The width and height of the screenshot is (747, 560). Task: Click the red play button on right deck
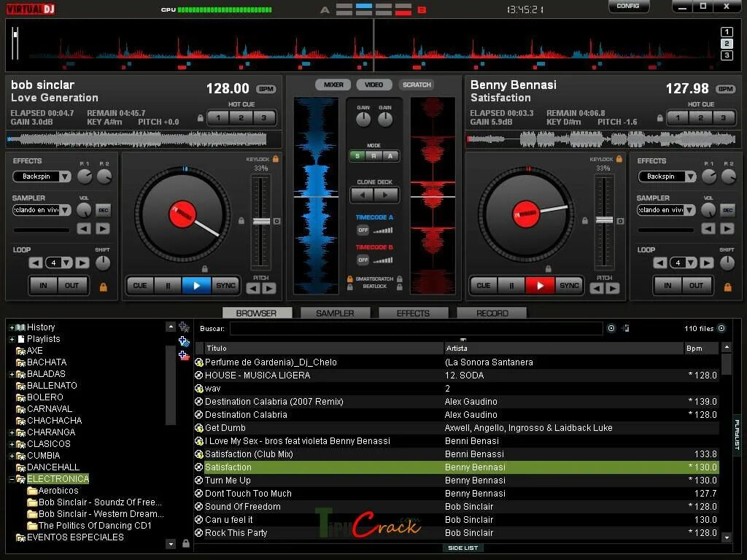pyautogui.click(x=540, y=286)
